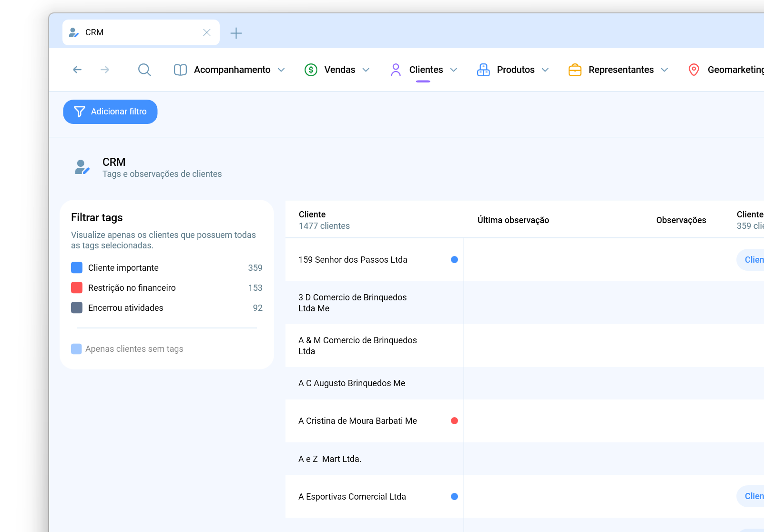The image size is (764, 532).
Task: Click the Geomarketing map pin icon
Action: (694, 70)
